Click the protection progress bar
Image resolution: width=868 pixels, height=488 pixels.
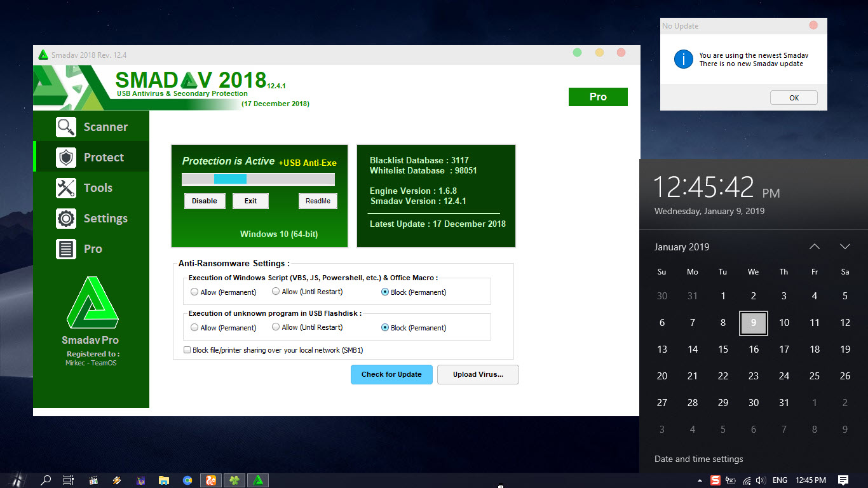[258, 179]
